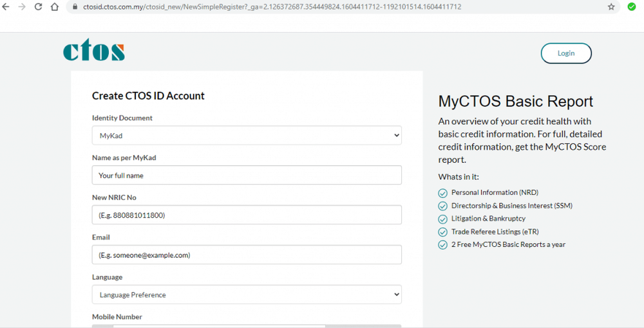Open the Identity Document MyKad dropdown
644x328 pixels.
pyautogui.click(x=247, y=135)
